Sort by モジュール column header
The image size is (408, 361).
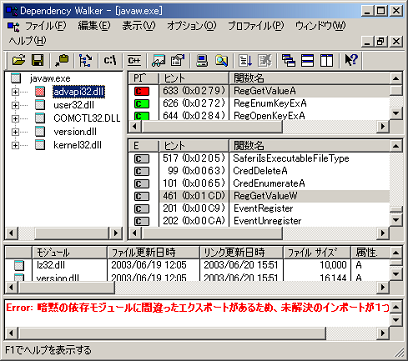69,252
